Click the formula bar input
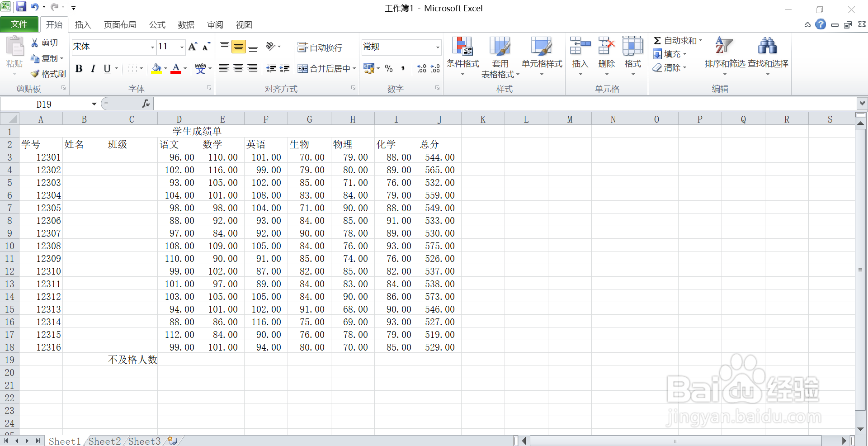 point(505,104)
